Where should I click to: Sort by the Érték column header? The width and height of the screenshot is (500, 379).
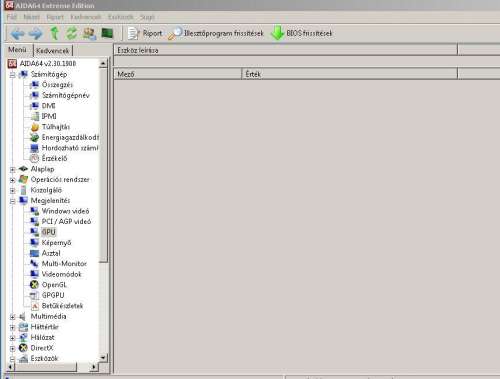pyautogui.click(x=350, y=74)
